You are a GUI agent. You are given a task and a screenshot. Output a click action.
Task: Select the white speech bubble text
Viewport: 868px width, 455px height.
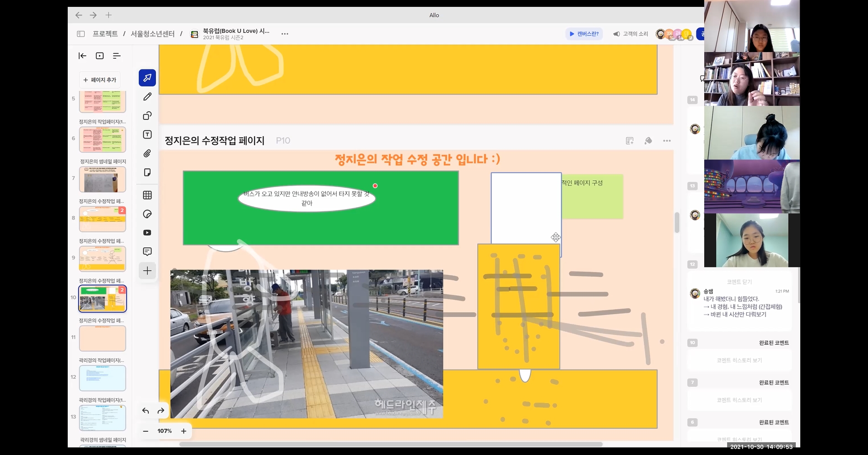[307, 198]
